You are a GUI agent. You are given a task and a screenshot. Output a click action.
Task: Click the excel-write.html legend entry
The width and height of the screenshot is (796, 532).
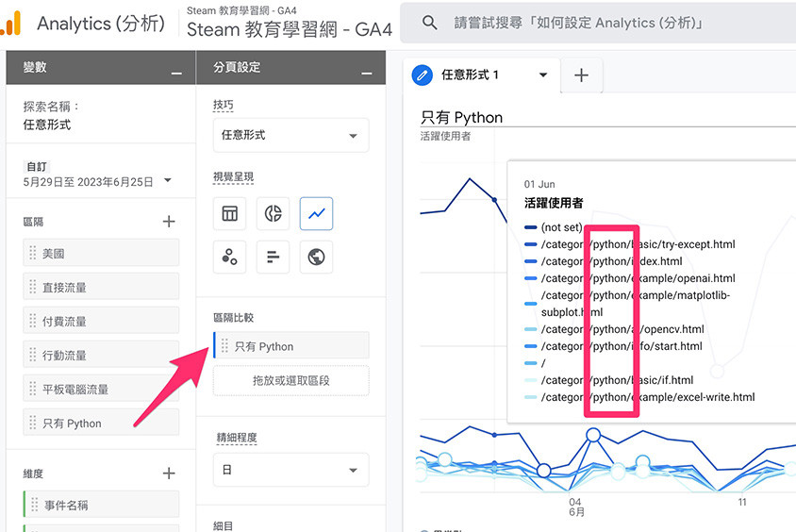tap(639, 397)
